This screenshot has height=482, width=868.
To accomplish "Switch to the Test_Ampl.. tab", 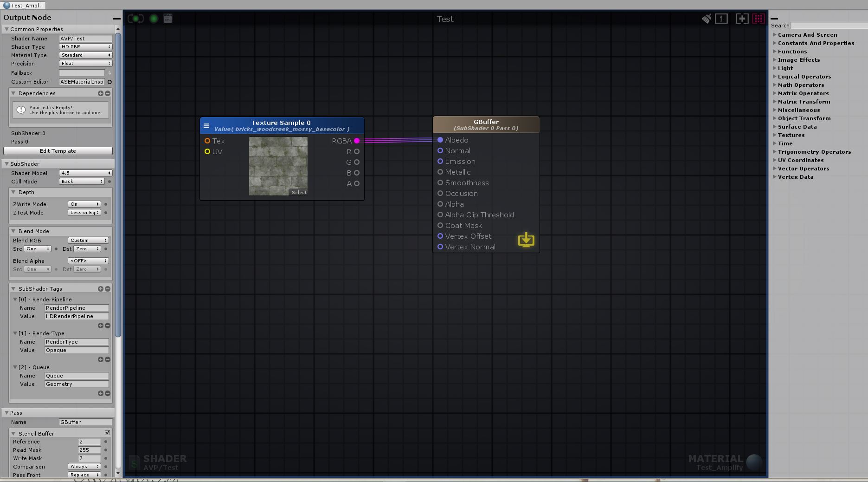I will (24, 5).
